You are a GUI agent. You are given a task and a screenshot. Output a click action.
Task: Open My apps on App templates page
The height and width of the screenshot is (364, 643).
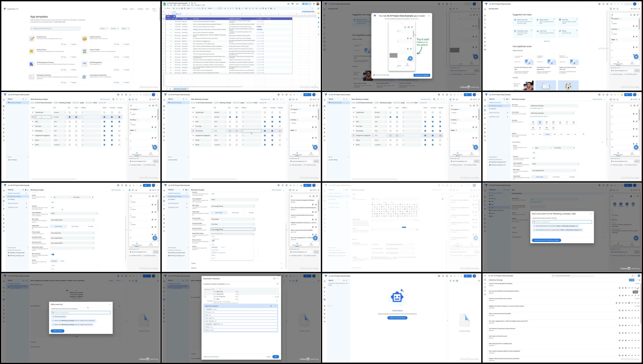125,9
